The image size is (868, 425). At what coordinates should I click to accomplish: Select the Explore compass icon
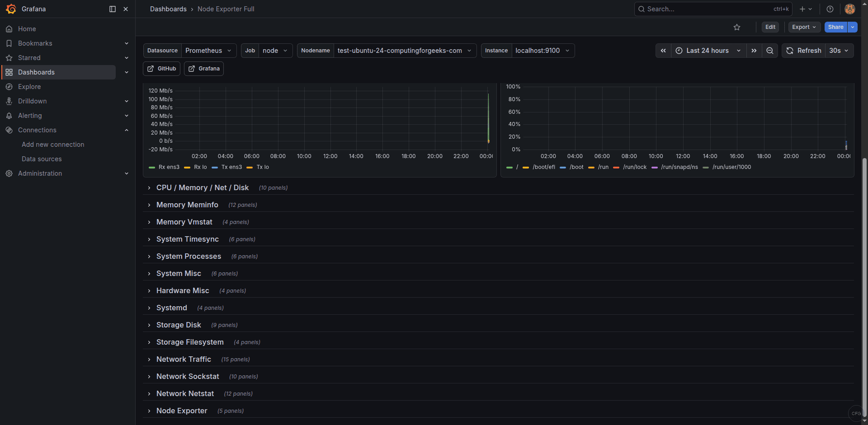coord(9,86)
